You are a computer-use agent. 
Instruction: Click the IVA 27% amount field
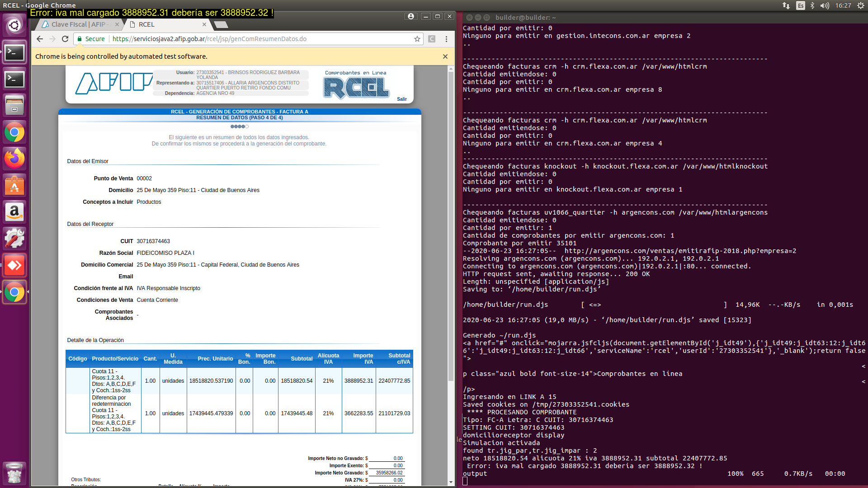[x=386, y=480]
